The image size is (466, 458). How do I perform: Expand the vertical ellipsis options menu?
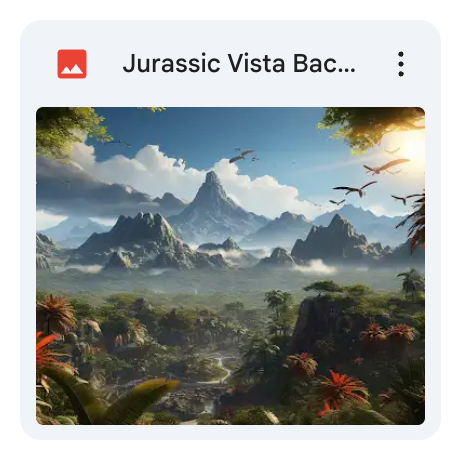coord(401,64)
